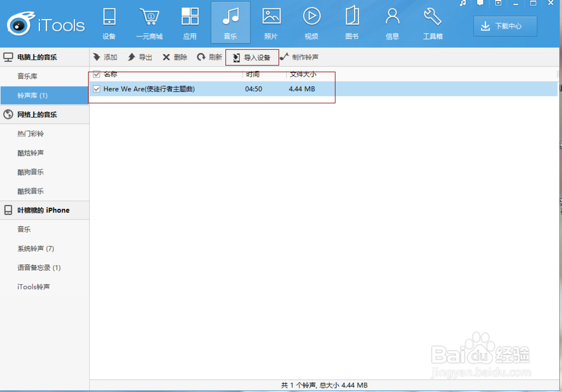This screenshot has height=392, width=562.
Task: Click the 04:50 duration cell
Action: [253, 89]
